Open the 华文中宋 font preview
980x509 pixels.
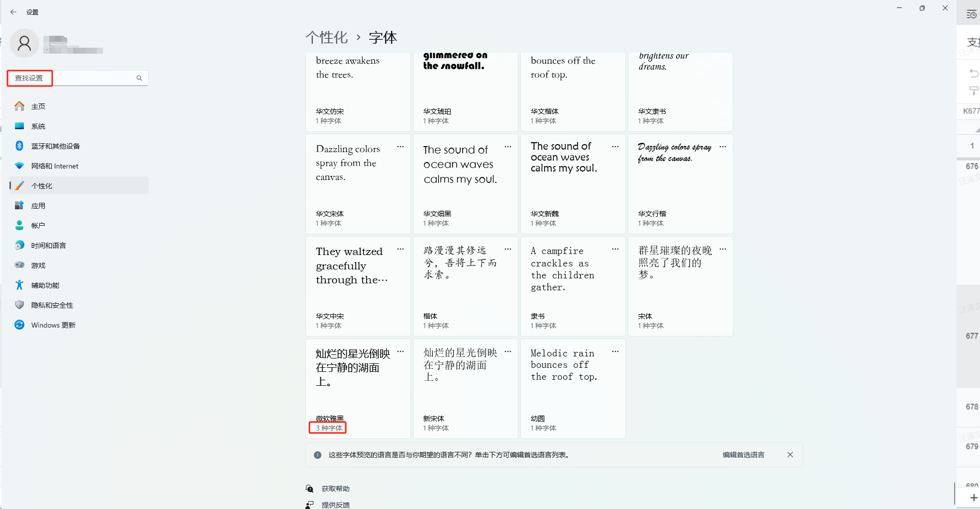coord(358,286)
